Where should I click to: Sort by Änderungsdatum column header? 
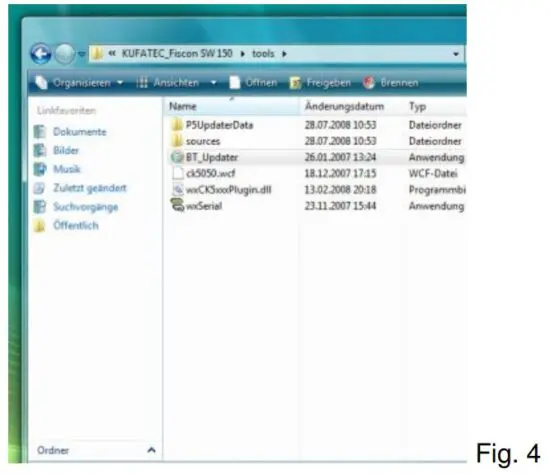(352, 106)
